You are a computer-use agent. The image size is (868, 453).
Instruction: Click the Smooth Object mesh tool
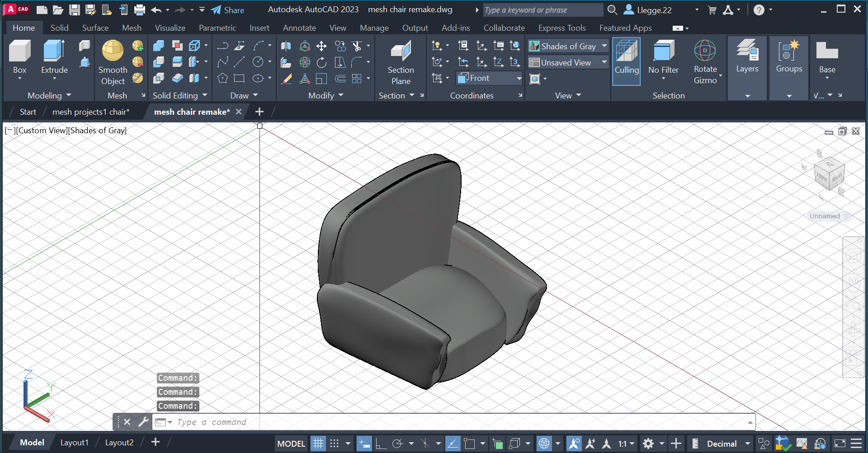113,62
